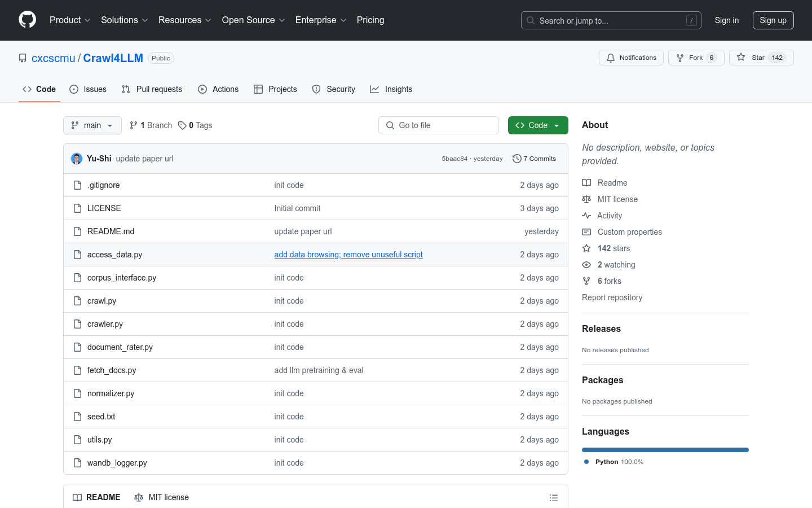Switch to the Projects tab
Image resolution: width=812 pixels, height=508 pixels.
click(275, 89)
